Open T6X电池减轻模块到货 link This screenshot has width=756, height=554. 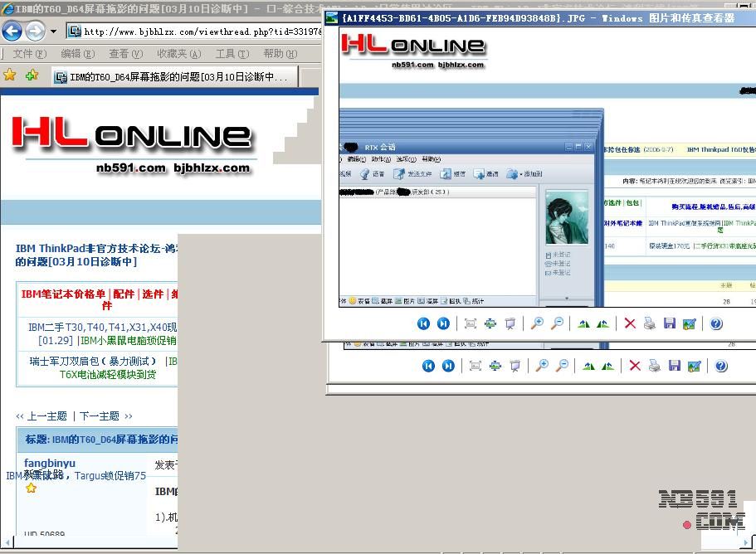tap(108, 375)
